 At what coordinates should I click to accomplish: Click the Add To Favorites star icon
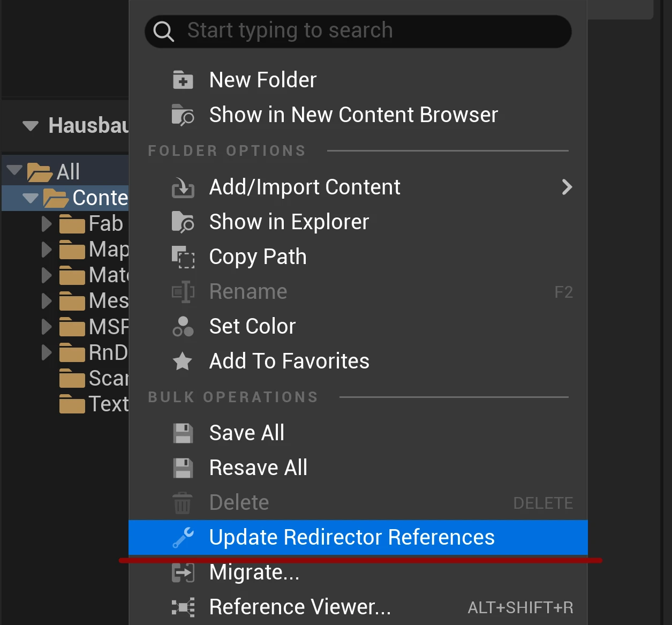click(183, 361)
